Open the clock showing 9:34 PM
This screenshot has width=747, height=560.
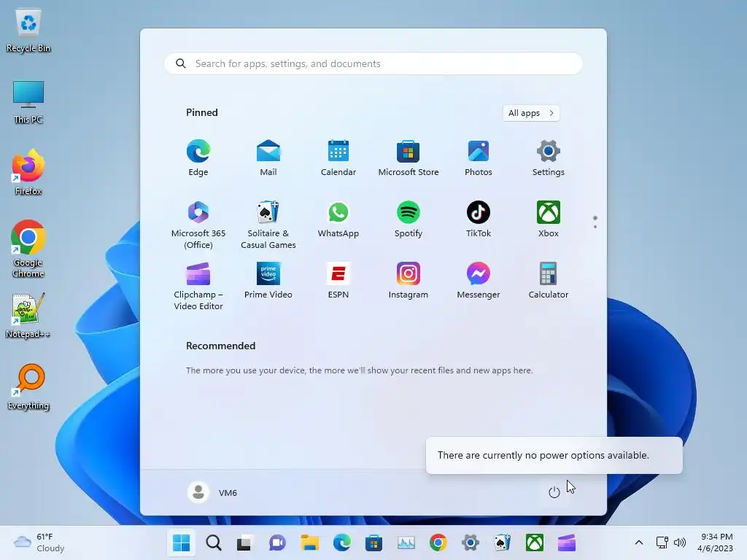[715, 542]
